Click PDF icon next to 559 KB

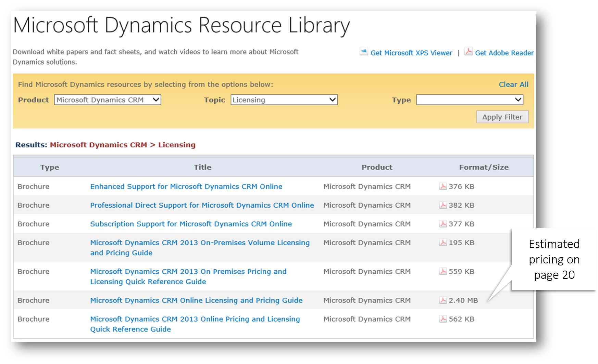[x=443, y=271]
